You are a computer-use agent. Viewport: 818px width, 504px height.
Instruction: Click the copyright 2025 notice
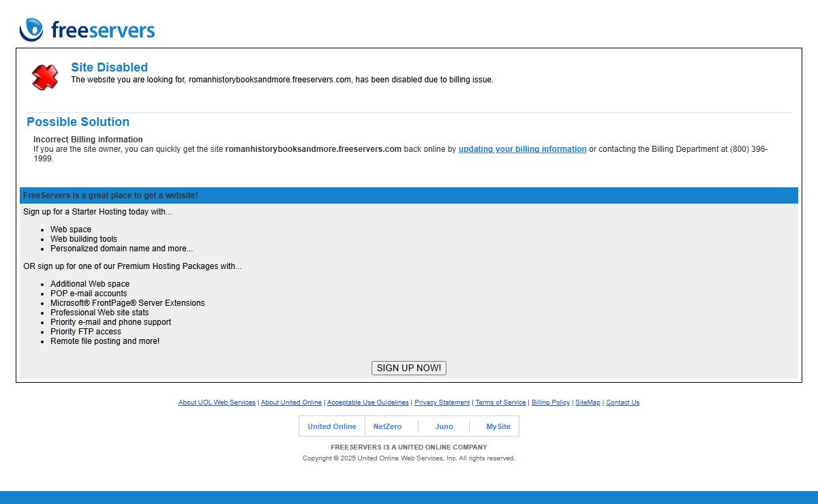(x=409, y=458)
